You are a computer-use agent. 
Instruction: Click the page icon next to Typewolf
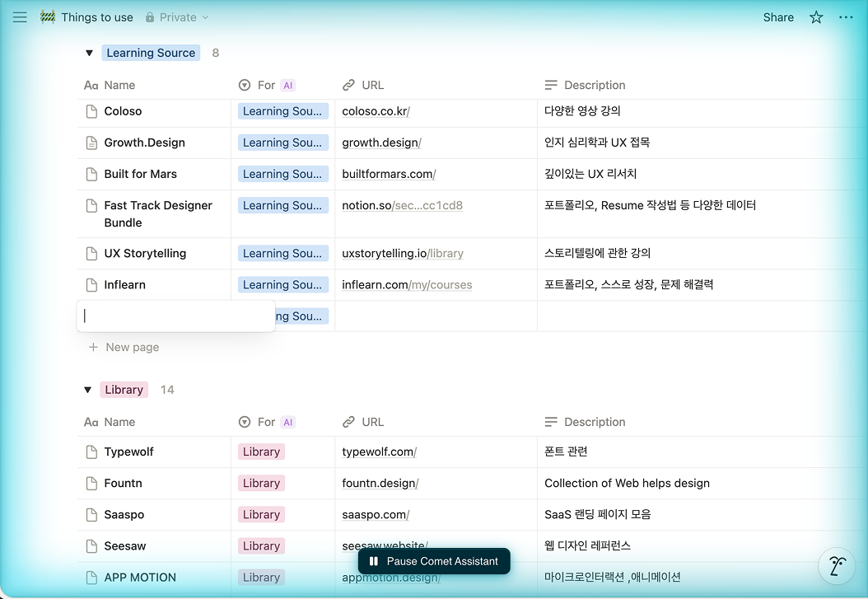[x=92, y=452]
